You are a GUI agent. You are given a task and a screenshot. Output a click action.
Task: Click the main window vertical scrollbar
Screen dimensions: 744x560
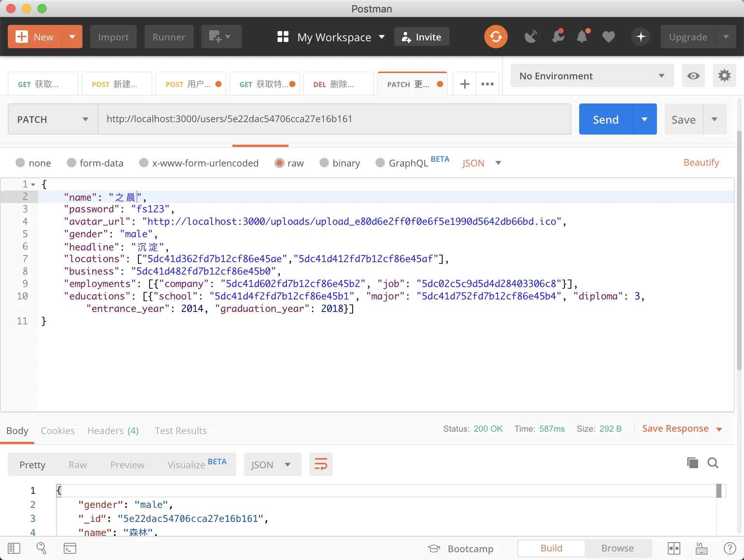tap(739, 250)
